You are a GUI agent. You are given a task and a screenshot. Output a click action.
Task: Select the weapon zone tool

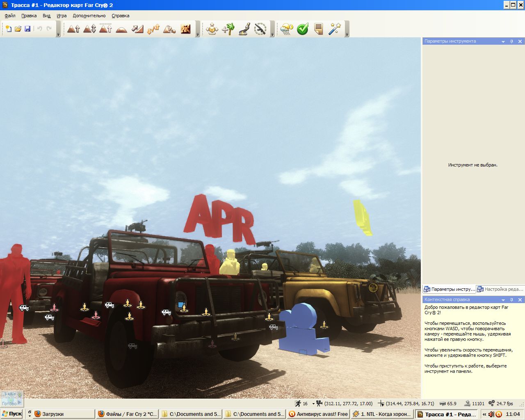click(x=260, y=29)
